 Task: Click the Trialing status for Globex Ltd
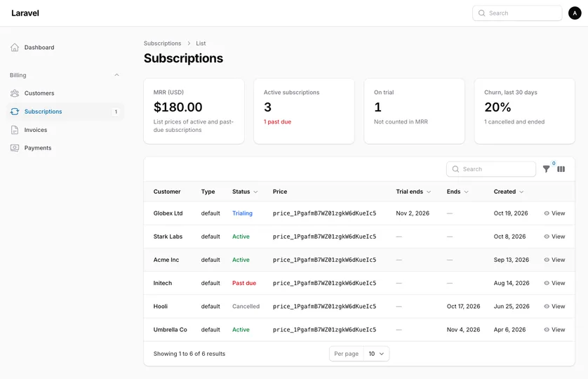242,213
